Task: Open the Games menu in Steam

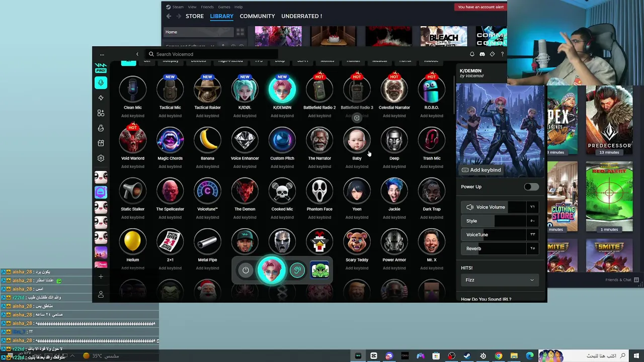Action: (x=224, y=7)
